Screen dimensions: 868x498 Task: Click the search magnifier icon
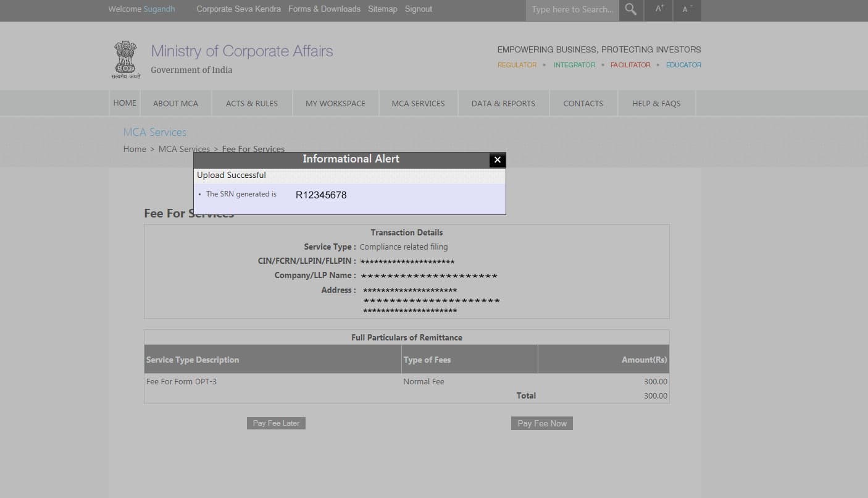click(x=631, y=9)
